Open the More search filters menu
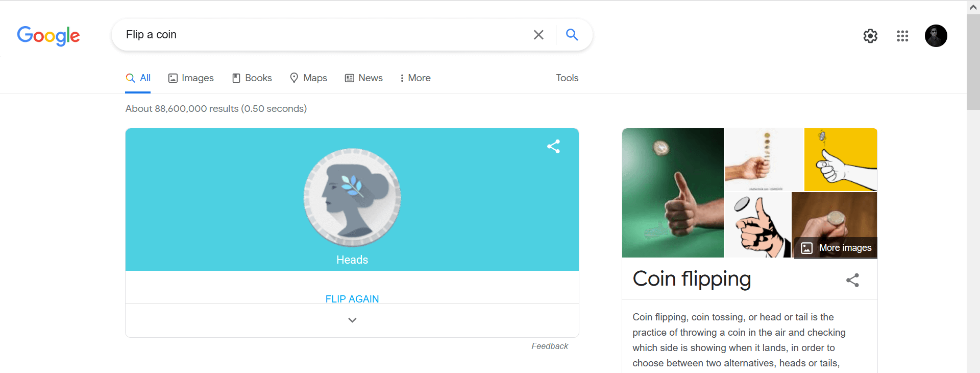The height and width of the screenshot is (373, 980). click(x=415, y=78)
